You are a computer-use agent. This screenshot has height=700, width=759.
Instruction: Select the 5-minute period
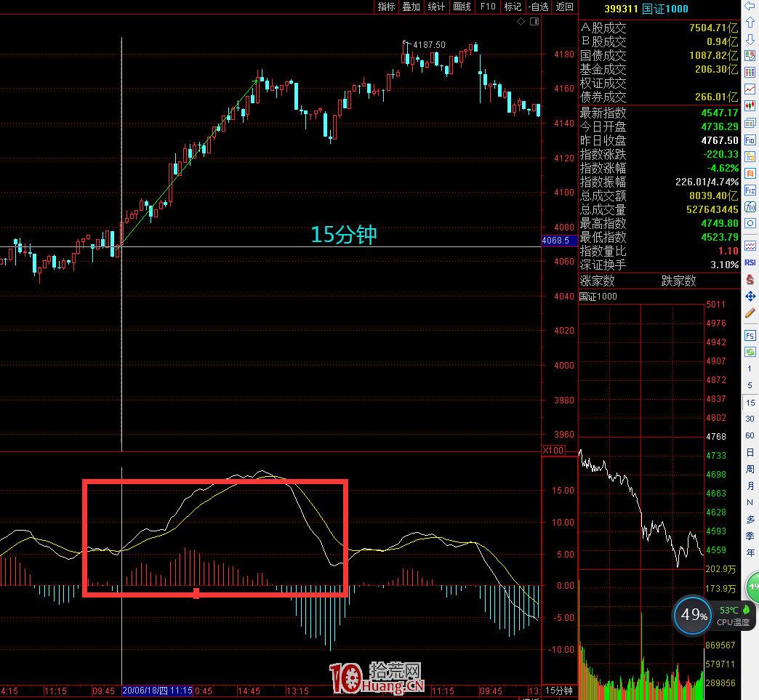point(750,385)
